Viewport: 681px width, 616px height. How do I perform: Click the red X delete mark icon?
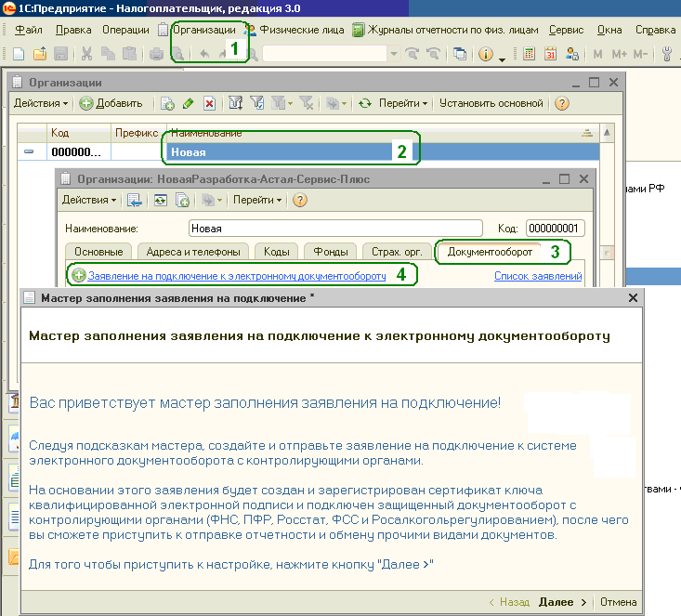tap(209, 104)
